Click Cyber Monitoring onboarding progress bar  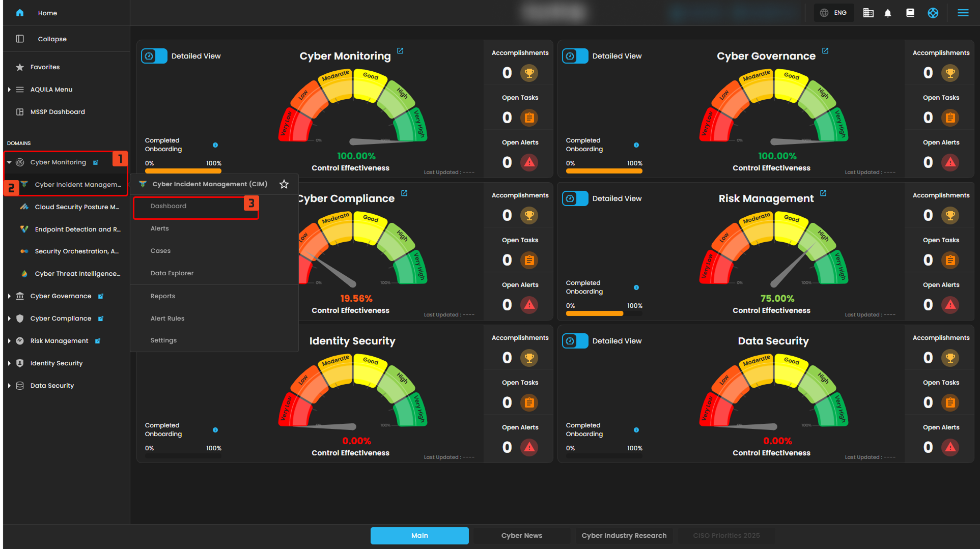(x=183, y=171)
